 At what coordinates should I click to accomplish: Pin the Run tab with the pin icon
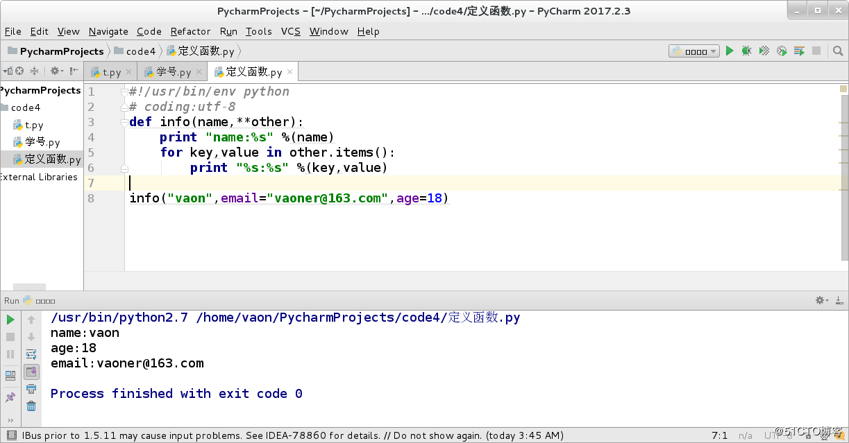click(x=10, y=398)
